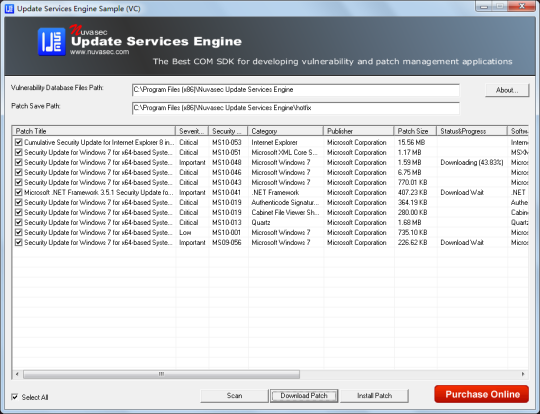Select the 'Download Wait' cell in MS10-041 row
This screenshot has width=540, height=414.
tap(462, 192)
